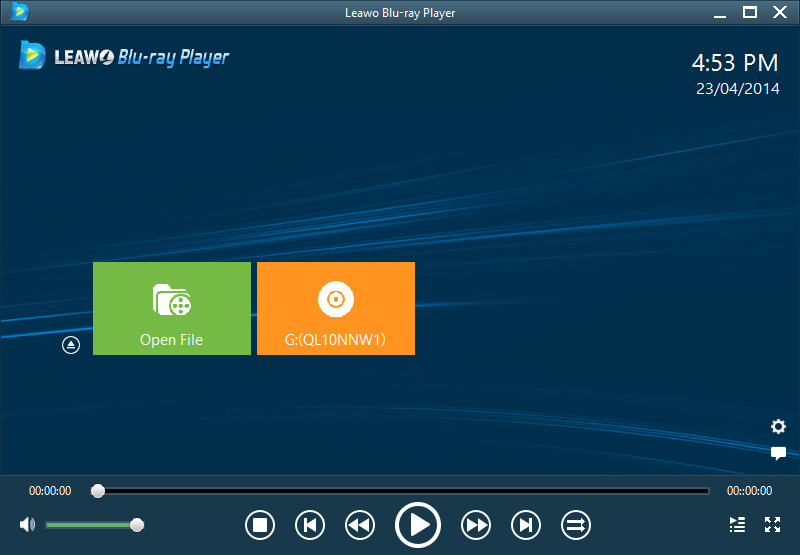Image resolution: width=800 pixels, height=555 pixels.
Task: Click the Open File tile
Action: [x=172, y=308]
